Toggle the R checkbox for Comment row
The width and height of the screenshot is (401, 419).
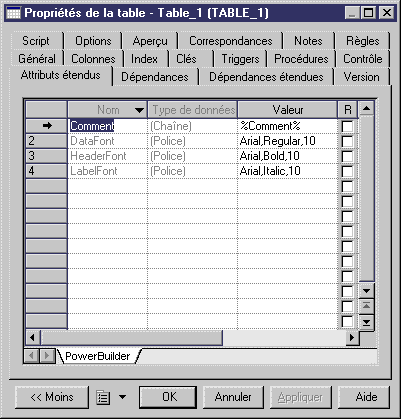coord(347,126)
